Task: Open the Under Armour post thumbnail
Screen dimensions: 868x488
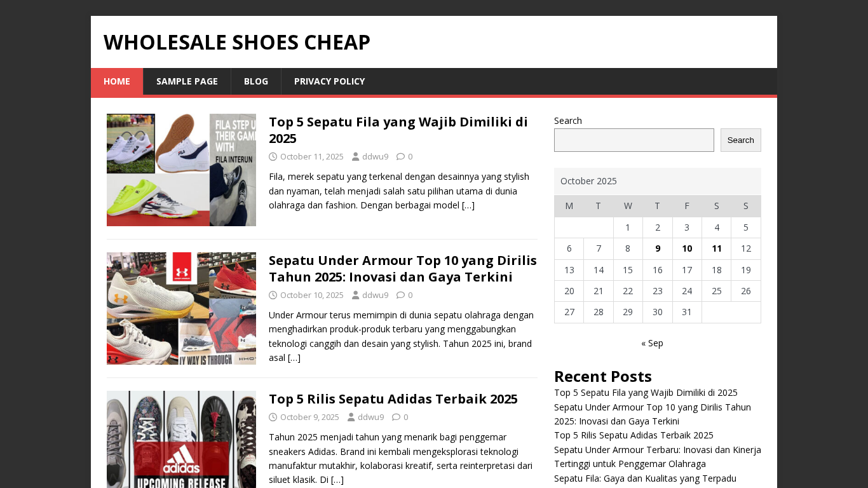Action: [x=181, y=308]
